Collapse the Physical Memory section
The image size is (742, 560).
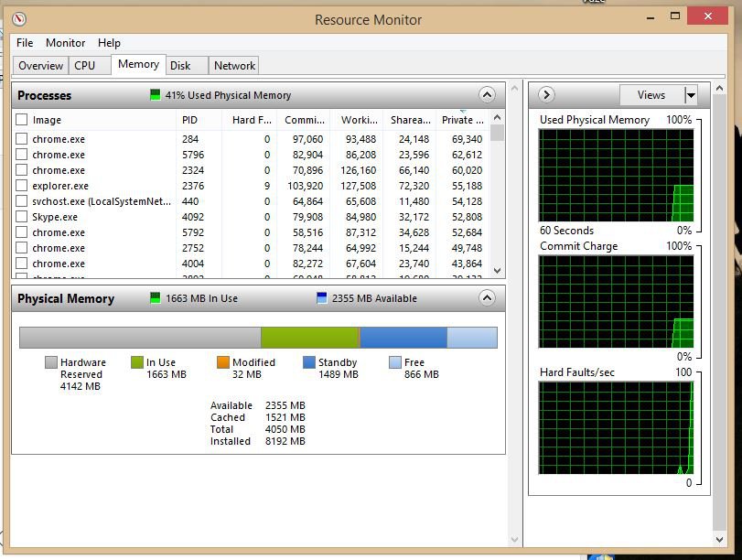click(x=487, y=298)
